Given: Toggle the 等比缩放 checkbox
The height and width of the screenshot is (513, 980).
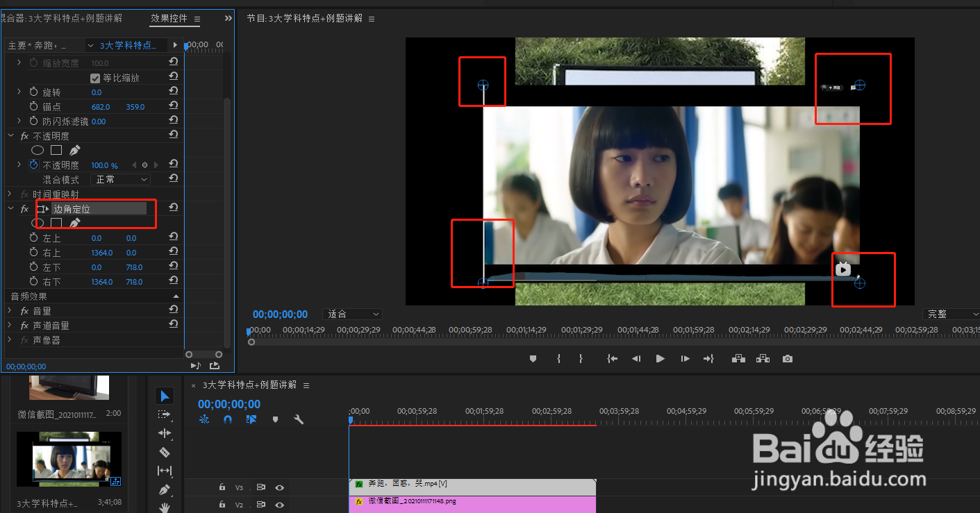Looking at the screenshot, I should (96, 78).
